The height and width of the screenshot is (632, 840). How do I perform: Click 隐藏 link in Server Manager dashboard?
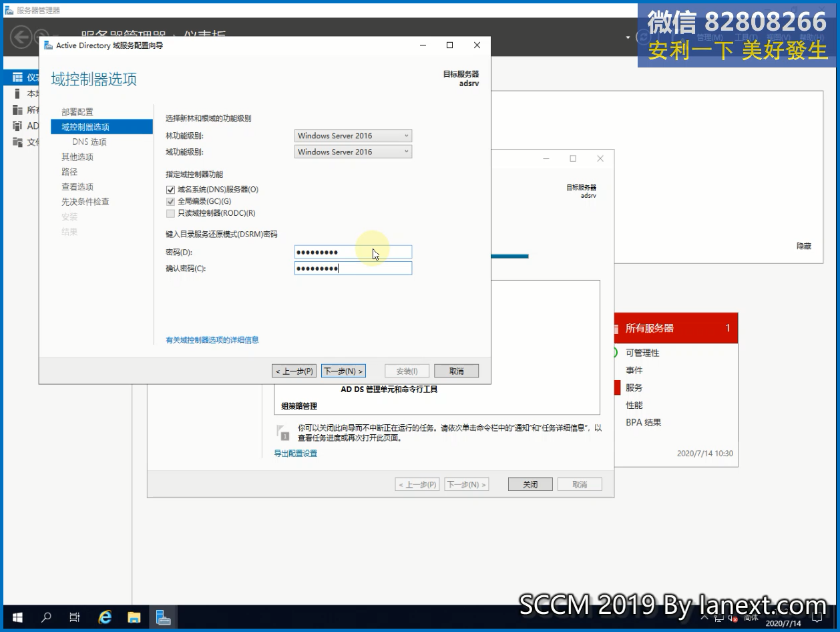coord(804,246)
